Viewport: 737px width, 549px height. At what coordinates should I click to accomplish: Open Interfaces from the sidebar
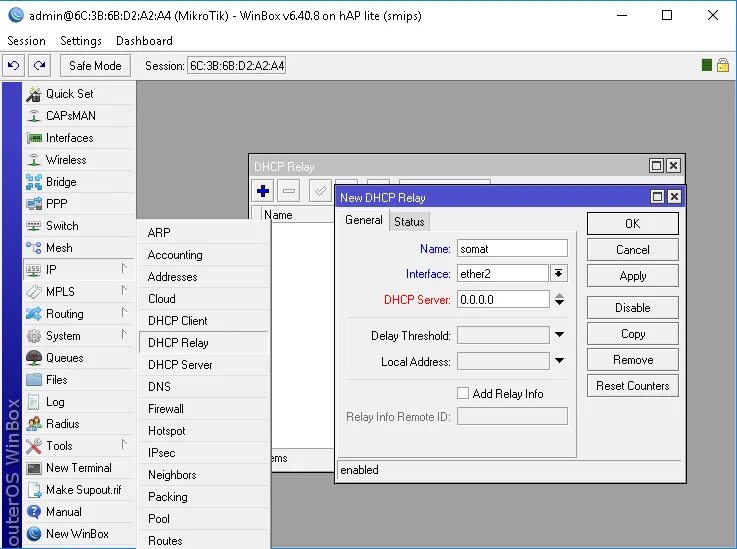tap(79, 138)
